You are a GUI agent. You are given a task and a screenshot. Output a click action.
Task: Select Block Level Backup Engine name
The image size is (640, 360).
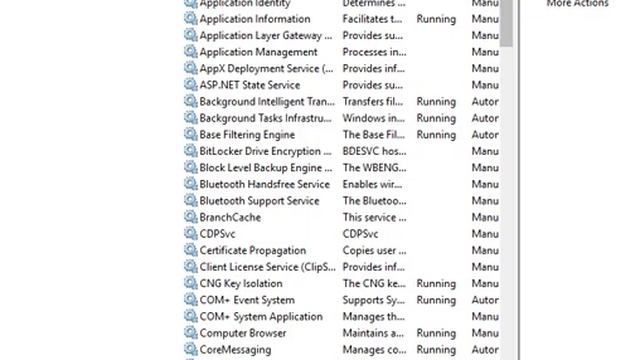[266, 168]
